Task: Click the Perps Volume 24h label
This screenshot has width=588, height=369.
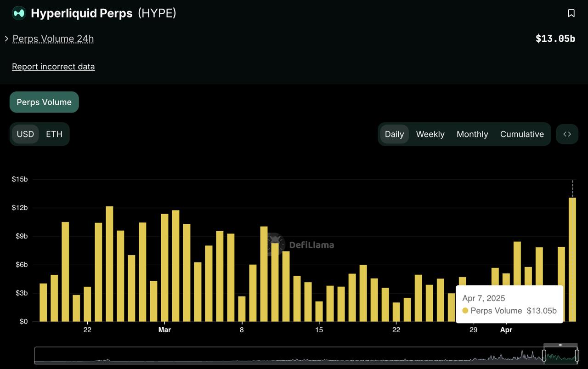Action: click(x=53, y=39)
